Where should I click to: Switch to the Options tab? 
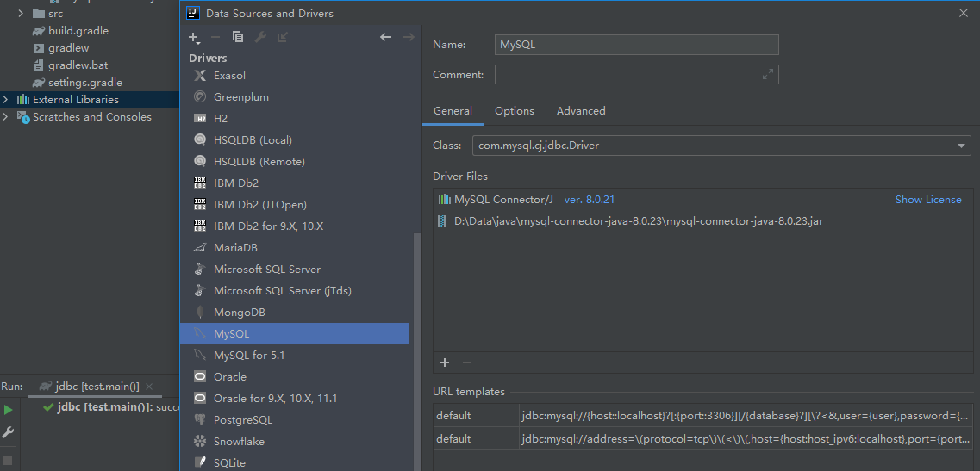coord(515,111)
